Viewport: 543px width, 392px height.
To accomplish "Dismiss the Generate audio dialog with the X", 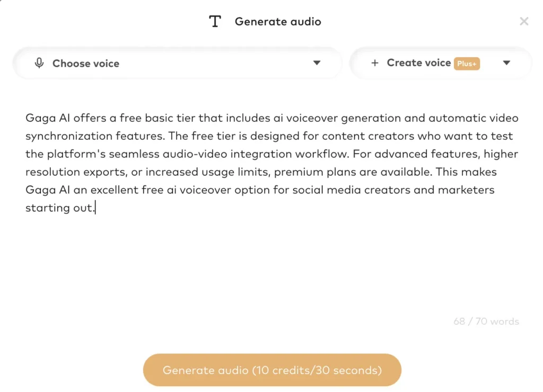I will coord(524,21).
